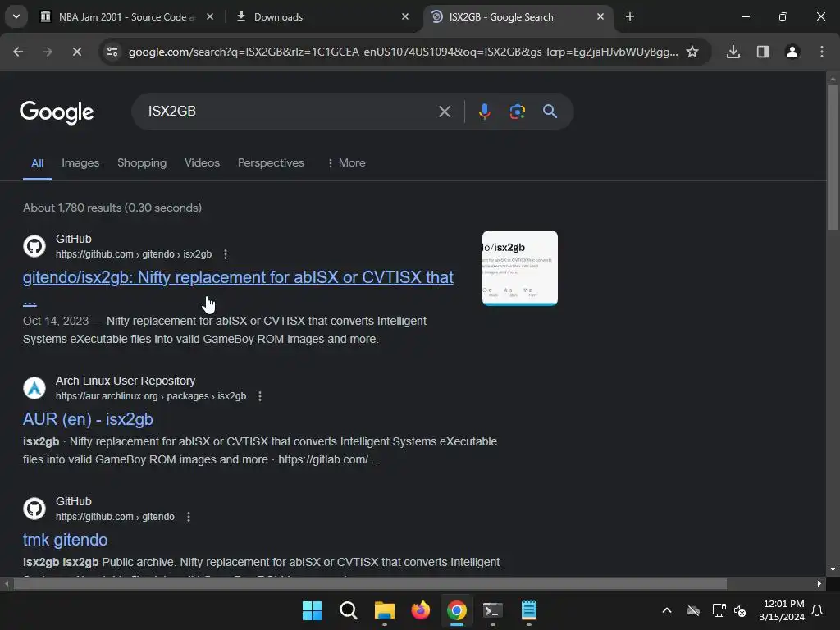Open Windows taskbar search
840x630 pixels.
pyautogui.click(x=348, y=610)
